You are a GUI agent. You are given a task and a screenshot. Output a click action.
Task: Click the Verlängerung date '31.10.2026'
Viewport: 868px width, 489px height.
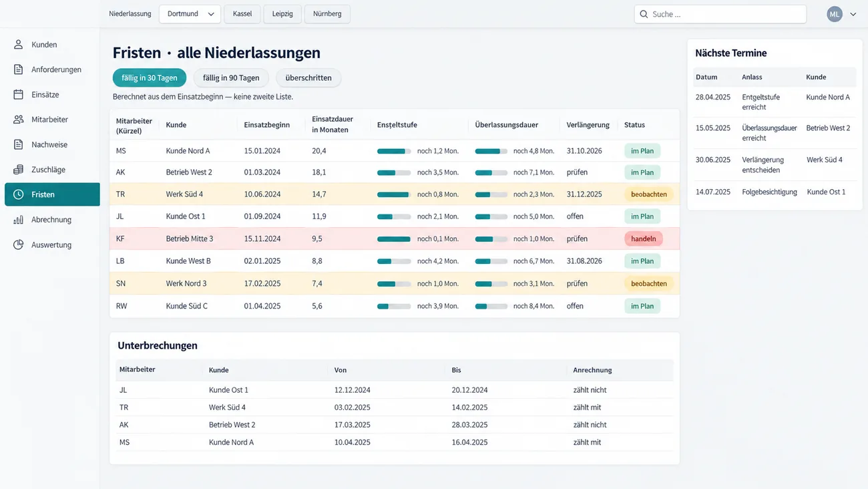pyautogui.click(x=584, y=151)
